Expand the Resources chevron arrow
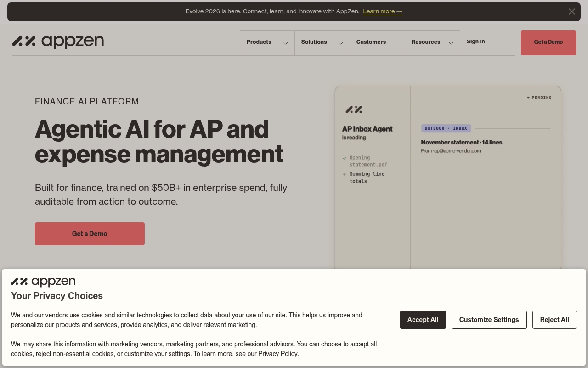588x368 pixels. pyautogui.click(x=451, y=43)
